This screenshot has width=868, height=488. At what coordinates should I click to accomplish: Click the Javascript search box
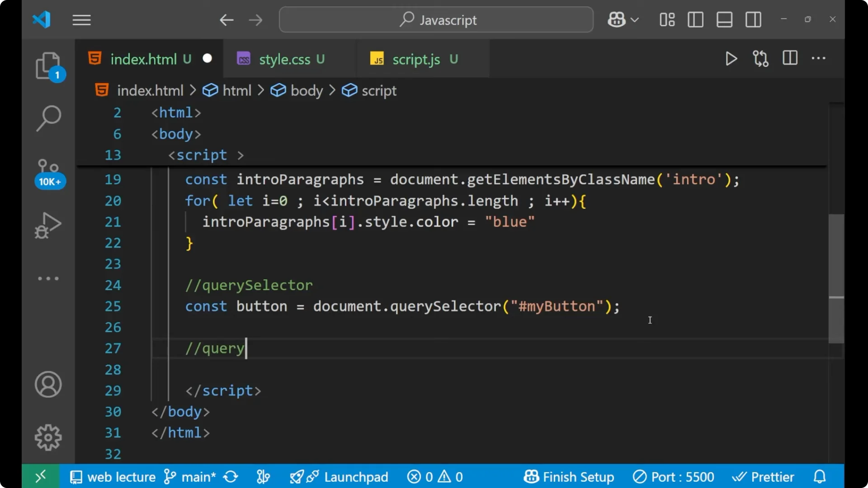tap(435, 19)
